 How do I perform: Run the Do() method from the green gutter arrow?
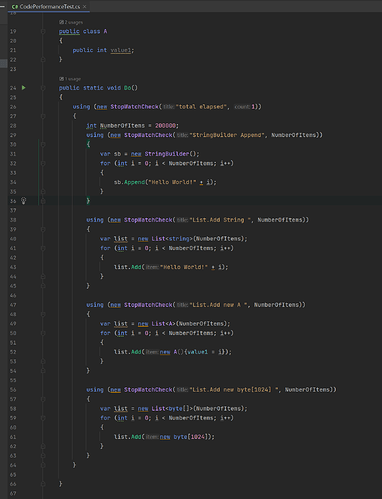click(24, 88)
